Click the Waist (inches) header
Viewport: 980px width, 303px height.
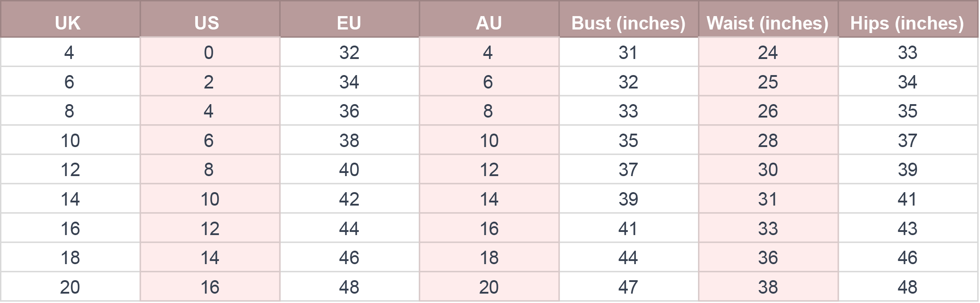(x=769, y=19)
